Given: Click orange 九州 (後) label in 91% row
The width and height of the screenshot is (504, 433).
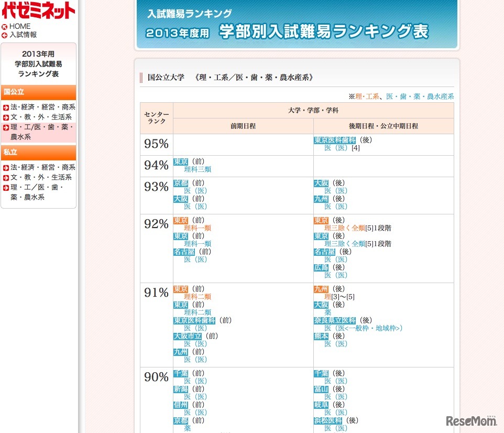Looking at the screenshot, I should [x=321, y=289].
